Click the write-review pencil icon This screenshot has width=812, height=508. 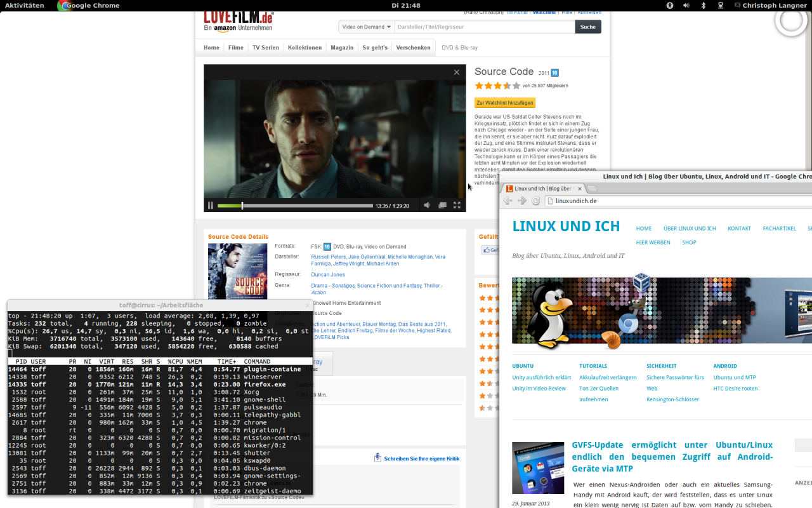point(377,458)
